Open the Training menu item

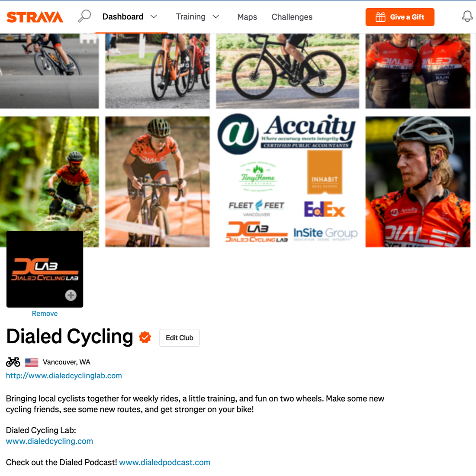click(x=191, y=17)
